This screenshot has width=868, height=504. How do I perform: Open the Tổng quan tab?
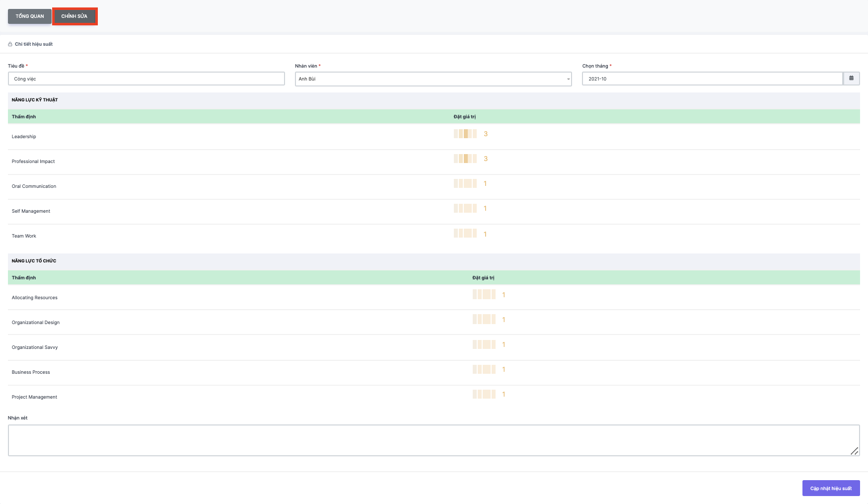pos(30,16)
